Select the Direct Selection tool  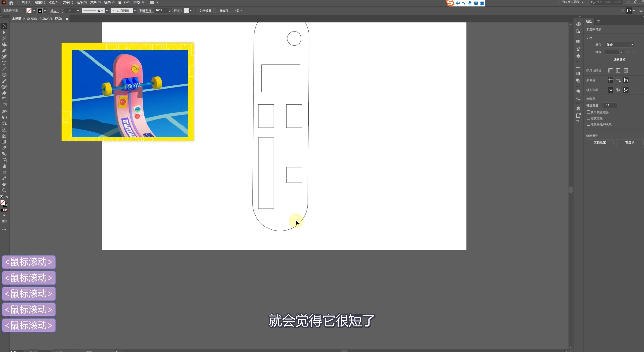point(4,32)
